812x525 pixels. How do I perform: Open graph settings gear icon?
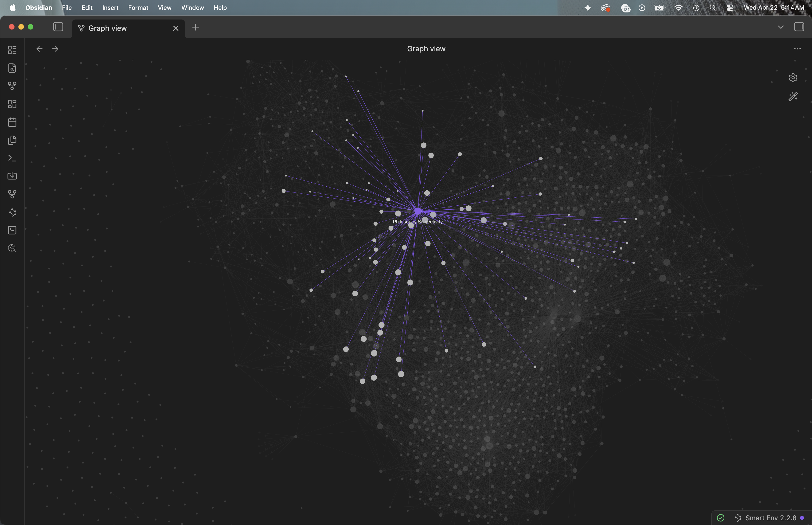(x=793, y=78)
